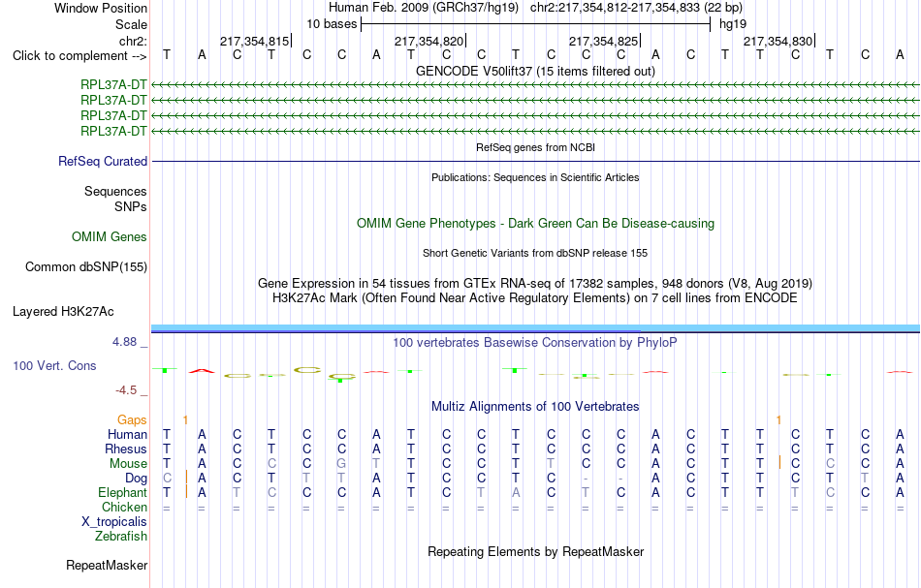Click the Scale track label
The height and width of the screenshot is (588, 921).
(x=132, y=24)
